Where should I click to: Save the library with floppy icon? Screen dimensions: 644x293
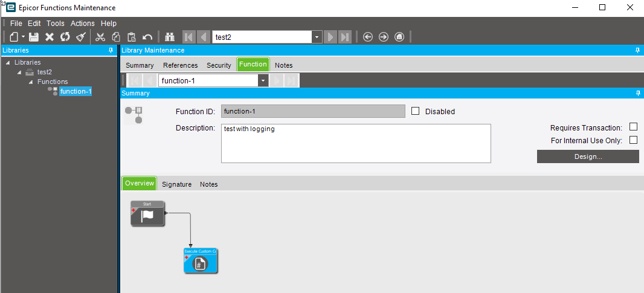pyautogui.click(x=34, y=37)
